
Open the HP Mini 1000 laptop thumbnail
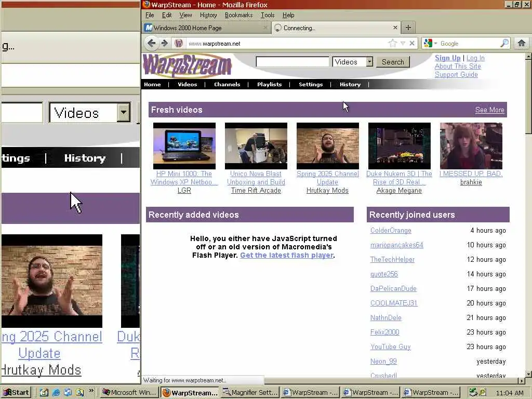pyautogui.click(x=184, y=146)
